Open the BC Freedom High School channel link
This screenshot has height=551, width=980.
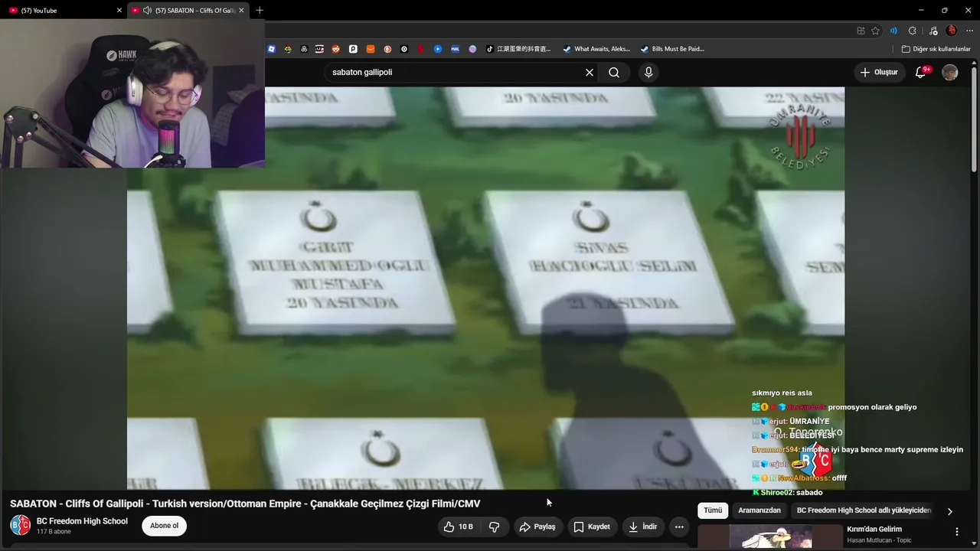(82, 521)
